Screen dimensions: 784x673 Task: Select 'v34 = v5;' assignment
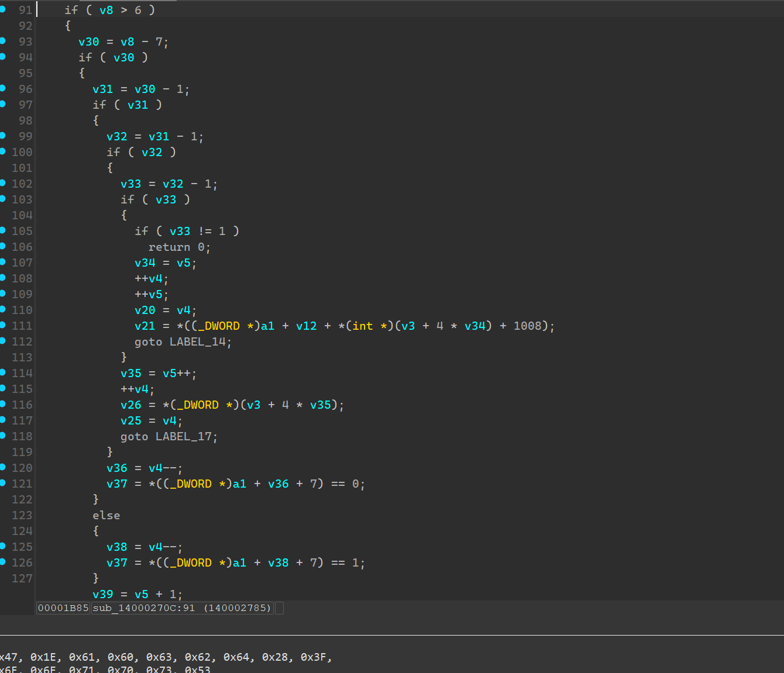point(166,263)
